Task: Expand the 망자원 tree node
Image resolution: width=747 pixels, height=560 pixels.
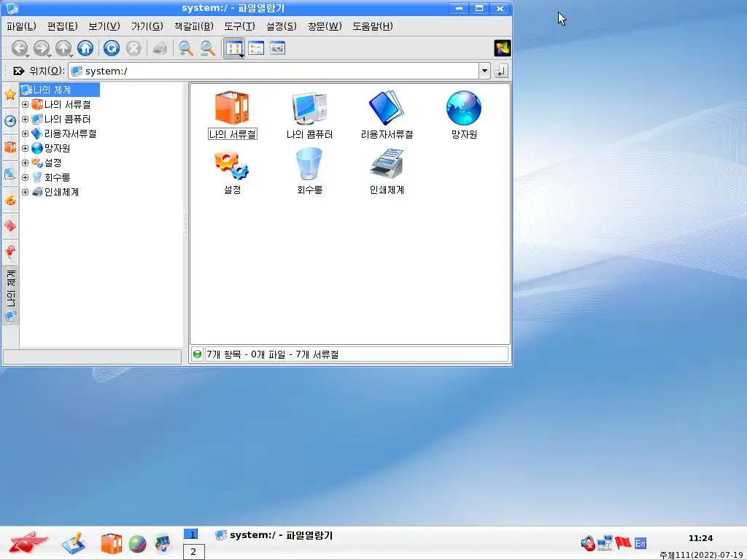Action: point(26,148)
